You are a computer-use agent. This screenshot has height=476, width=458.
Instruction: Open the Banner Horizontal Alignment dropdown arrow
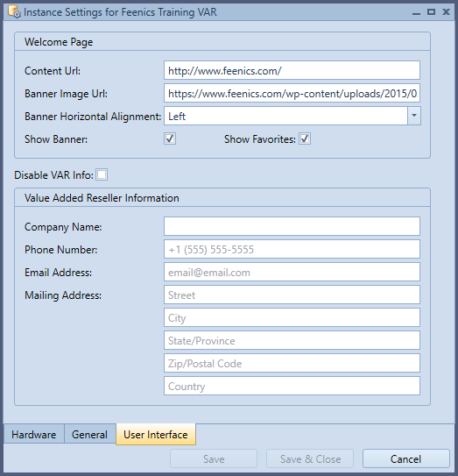pyautogui.click(x=414, y=116)
